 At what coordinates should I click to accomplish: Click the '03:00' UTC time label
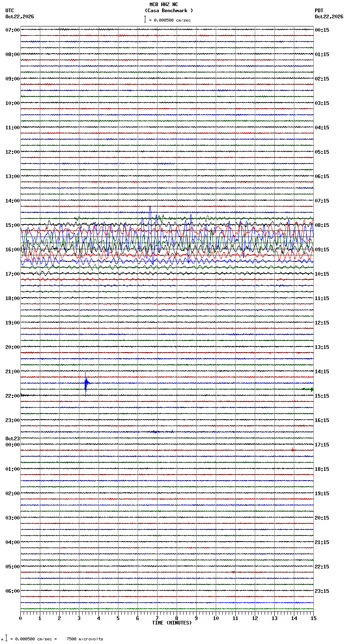tap(13, 518)
